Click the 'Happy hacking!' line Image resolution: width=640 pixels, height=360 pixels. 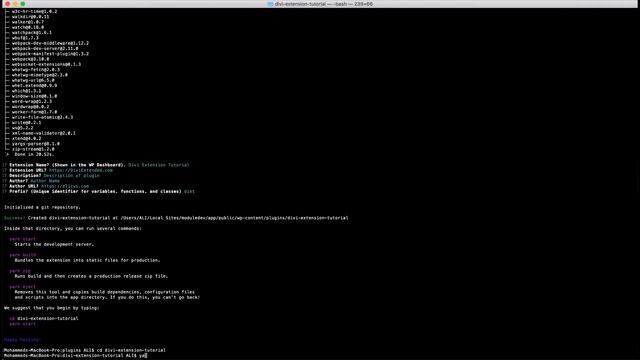tap(22, 340)
